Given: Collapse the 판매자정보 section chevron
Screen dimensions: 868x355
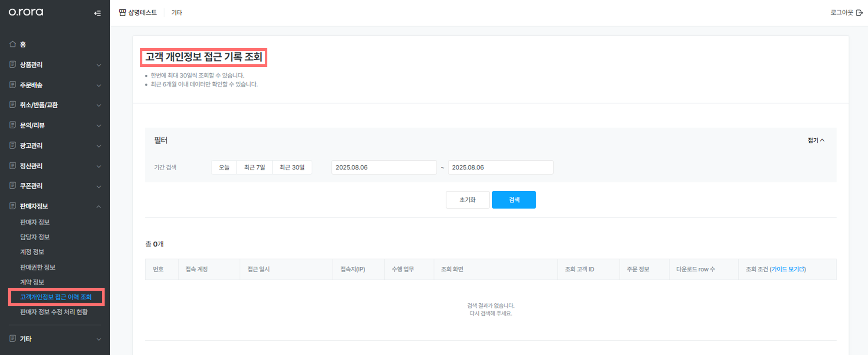Looking at the screenshot, I should pyautogui.click(x=99, y=206).
